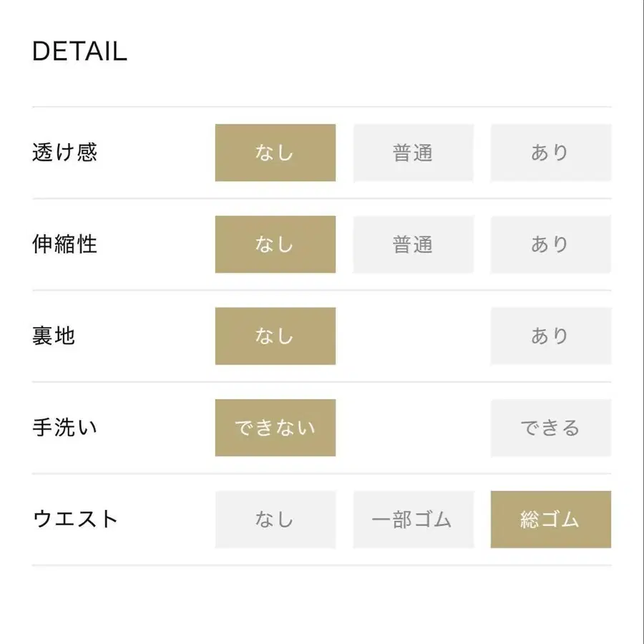Select あり for 伸縮性
Image resolution: width=644 pixels, height=644 pixels.
pos(551,244)
